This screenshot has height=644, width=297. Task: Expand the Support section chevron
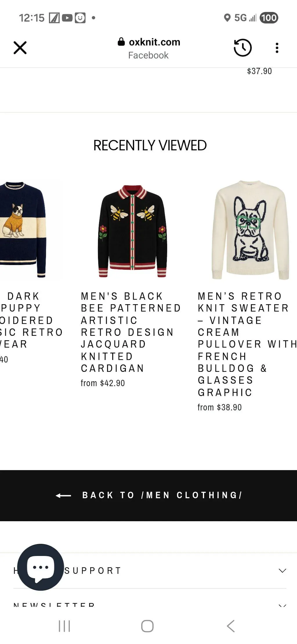(282, 571)
